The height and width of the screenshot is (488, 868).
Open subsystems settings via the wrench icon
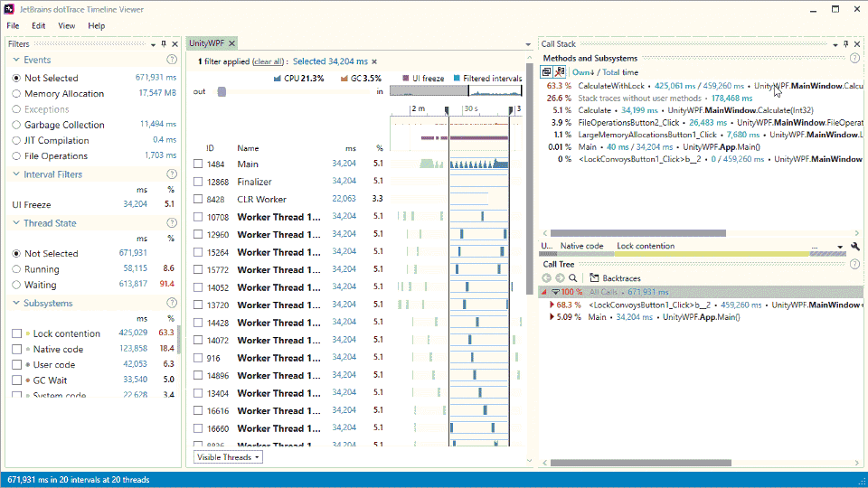(x=855, y=246)
